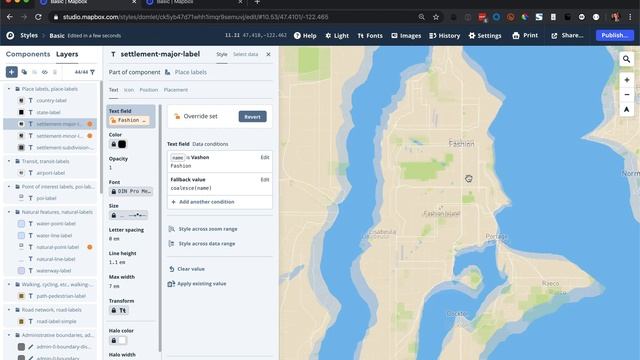Image resolution: width=640 pixels, height=360 pixels.
Task: Click the Transform lock Tt control
Action: (x=119, y=310)
